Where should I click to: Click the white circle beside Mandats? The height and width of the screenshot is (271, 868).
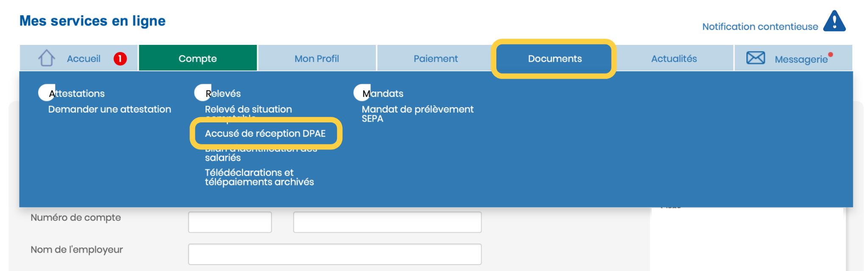[x=362, y=93]
